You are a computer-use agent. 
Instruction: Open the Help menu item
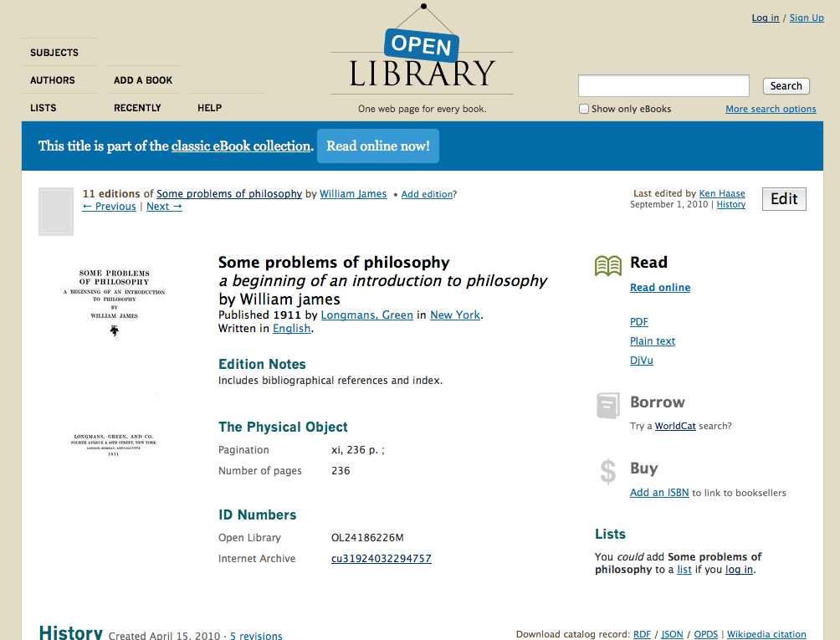click(x=209, y=108)
